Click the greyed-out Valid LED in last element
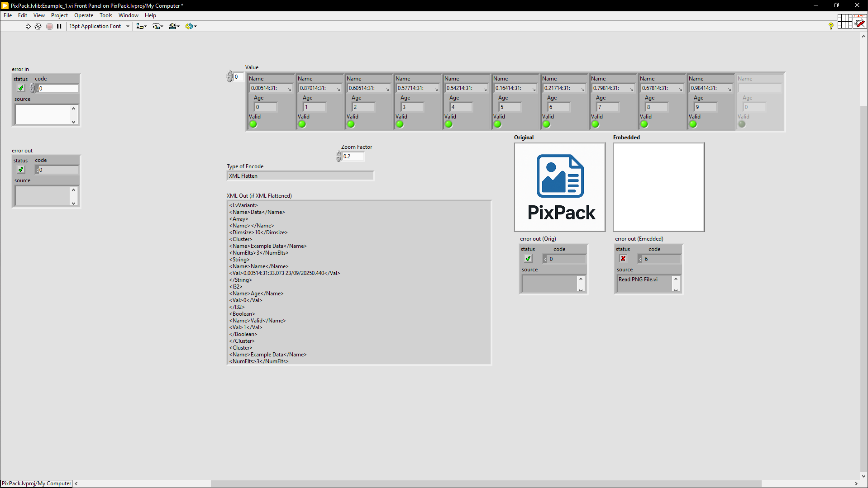Viewport: 868px width, 488px height. click(742, 124)
